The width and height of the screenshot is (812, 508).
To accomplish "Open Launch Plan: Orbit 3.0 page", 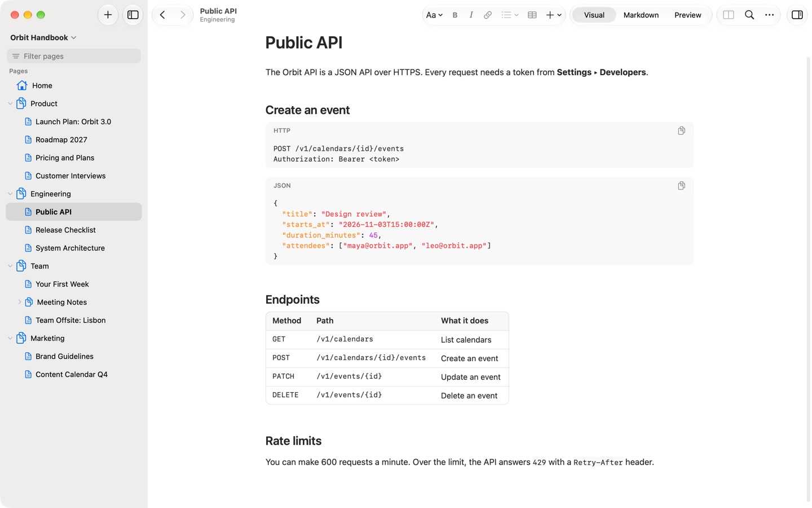I will (73, 121).
